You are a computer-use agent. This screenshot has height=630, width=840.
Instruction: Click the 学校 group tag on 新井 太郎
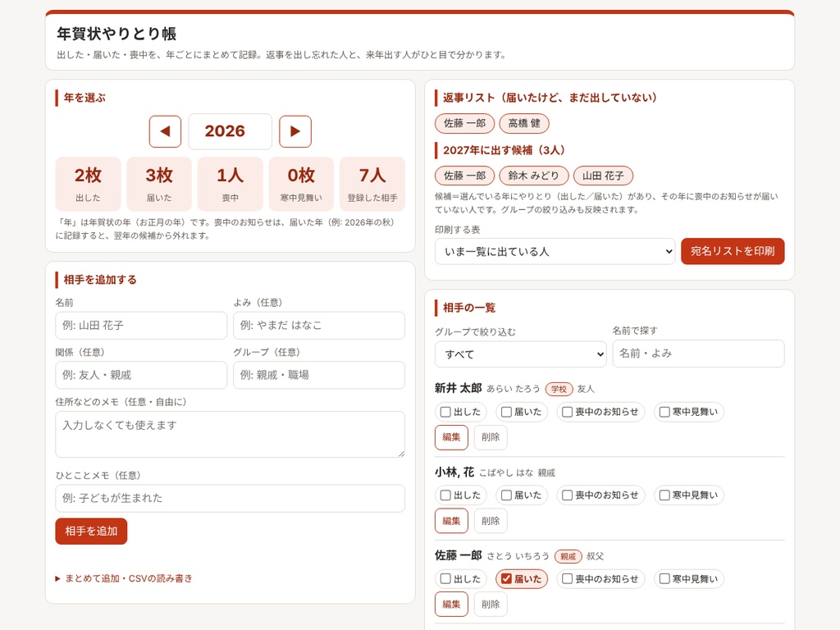[x=559, y=389]
